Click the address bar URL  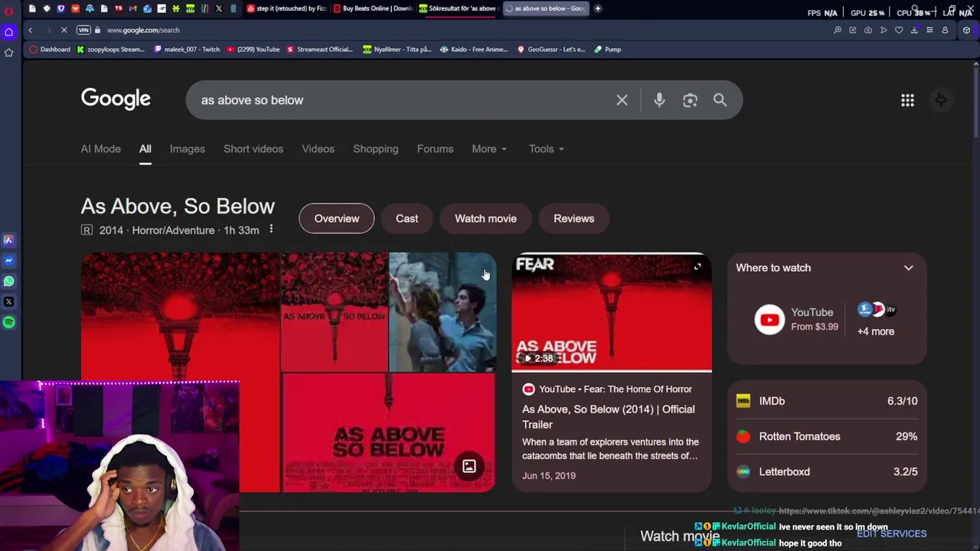(x=143, y=30)
